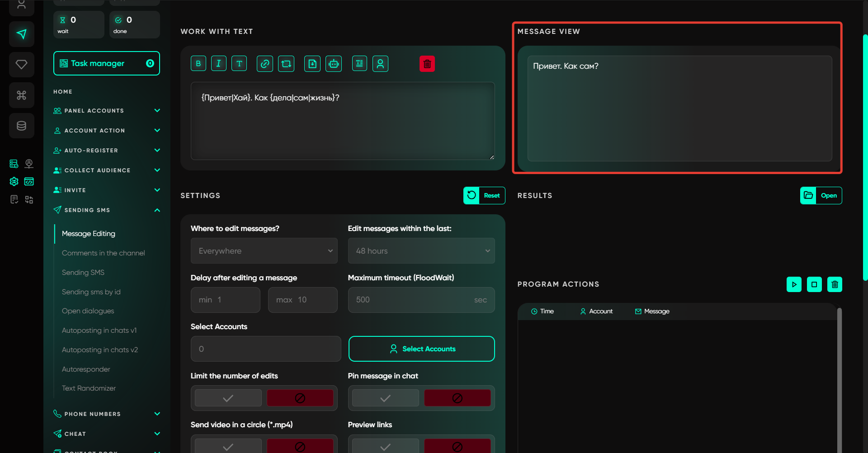Screen dimensions: 868x453
Task: Click the Bold formatting icon
Action: (198, 64)
